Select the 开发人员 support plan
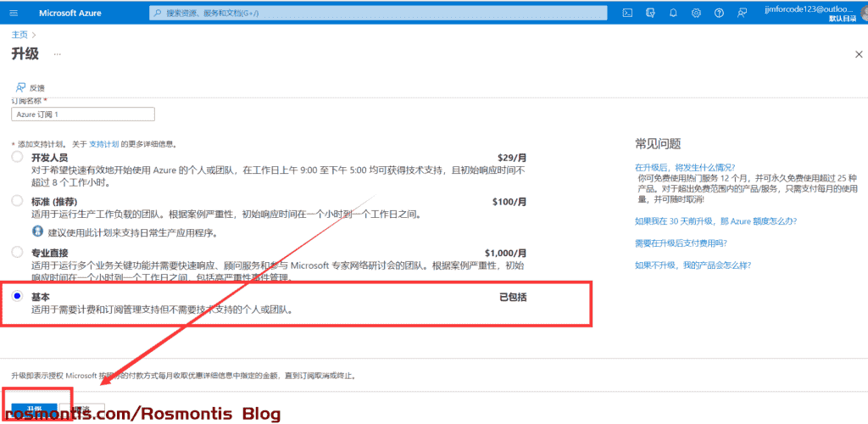 pos(17,157)
